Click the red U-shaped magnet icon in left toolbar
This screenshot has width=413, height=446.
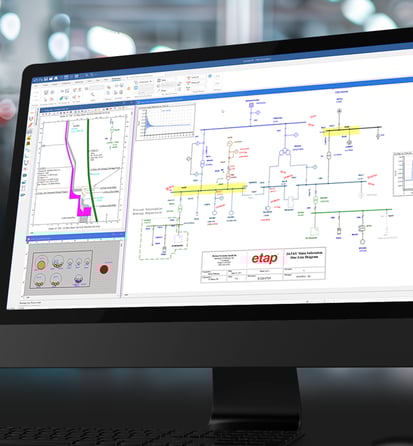(26, 163)
